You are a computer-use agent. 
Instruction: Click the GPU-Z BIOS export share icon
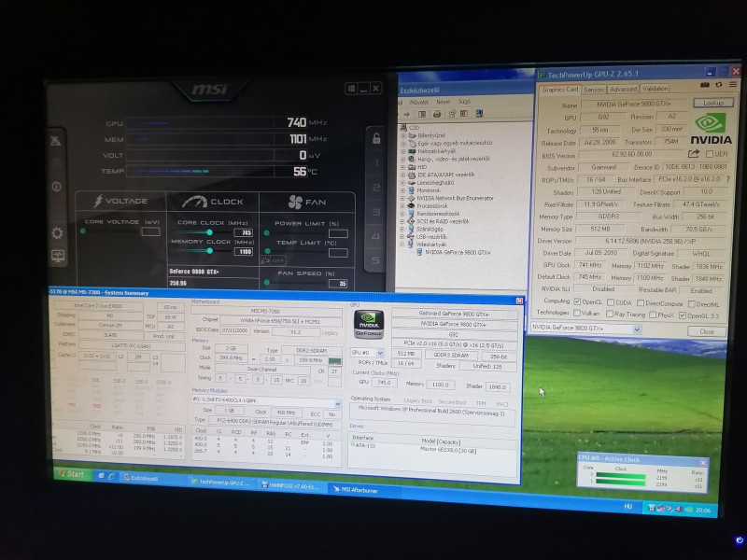tap(693, 153)
